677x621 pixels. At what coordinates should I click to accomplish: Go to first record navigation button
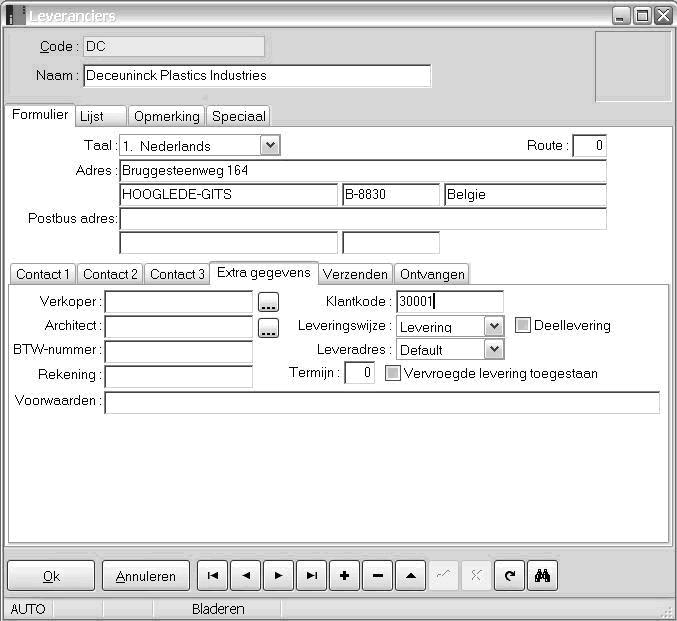(212, 575)
